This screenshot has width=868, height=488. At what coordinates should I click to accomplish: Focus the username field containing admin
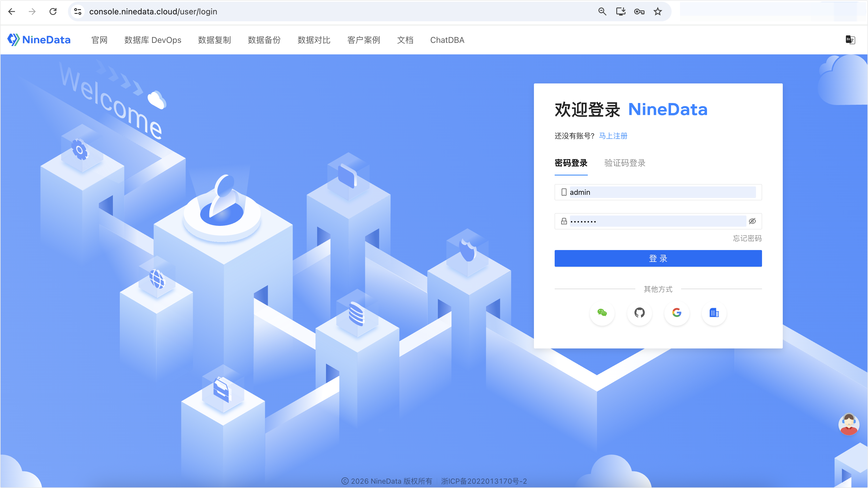pyautogui.click(x=658, y=192)
